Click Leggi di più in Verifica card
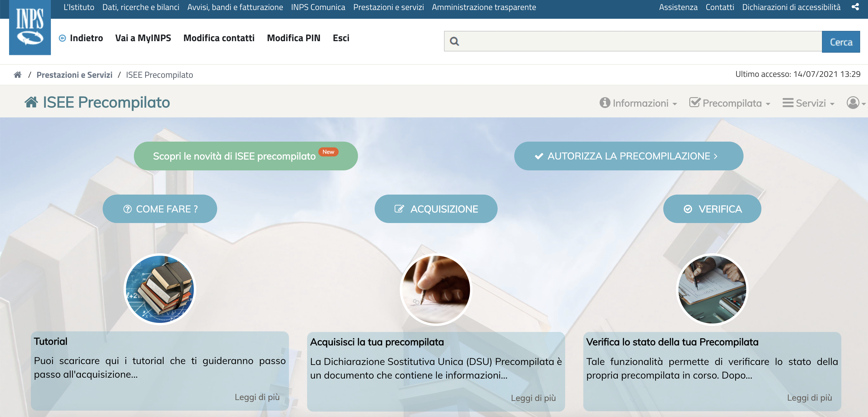 pyautogui.click(x=809, y=397)
